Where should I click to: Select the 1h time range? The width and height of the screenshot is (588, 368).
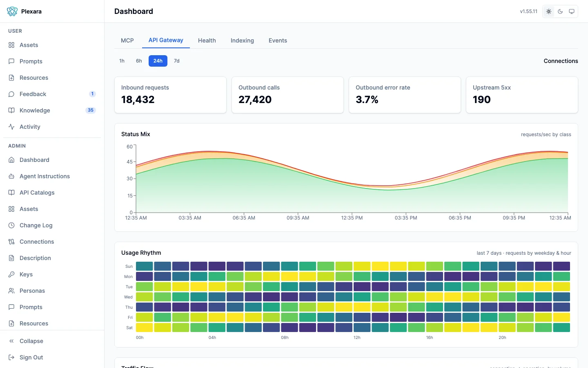pyautogui.click(x=122, y=61)
